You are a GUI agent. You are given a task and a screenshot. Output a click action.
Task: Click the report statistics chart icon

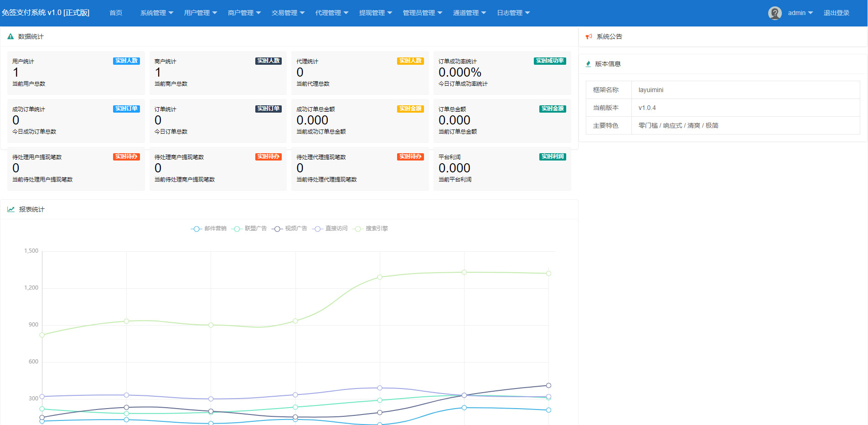coord(11,209)
